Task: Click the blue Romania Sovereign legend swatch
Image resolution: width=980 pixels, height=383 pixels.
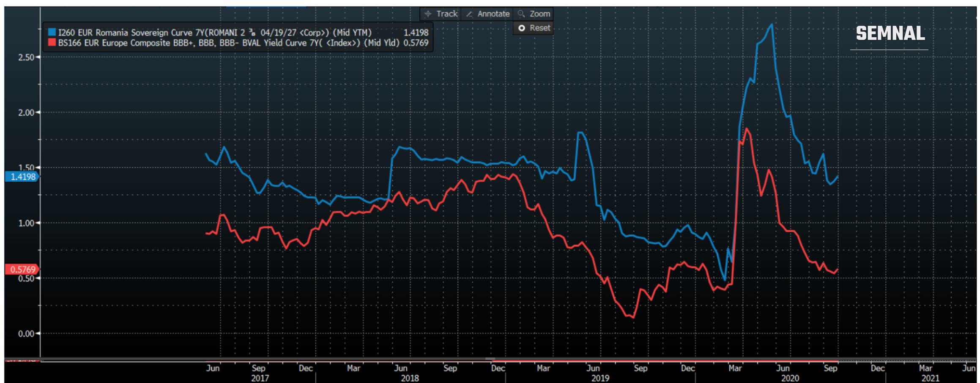Action: (52, 32)
